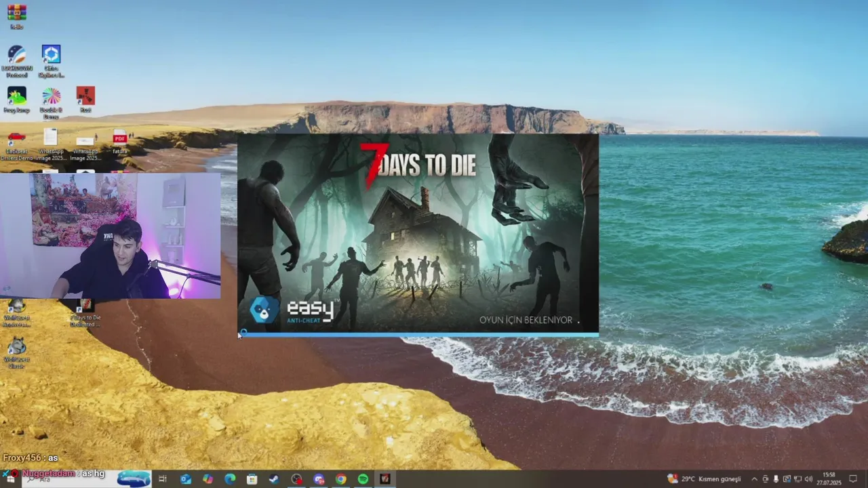Switch to OBS Studio in the taskbar

coord(296,479)
